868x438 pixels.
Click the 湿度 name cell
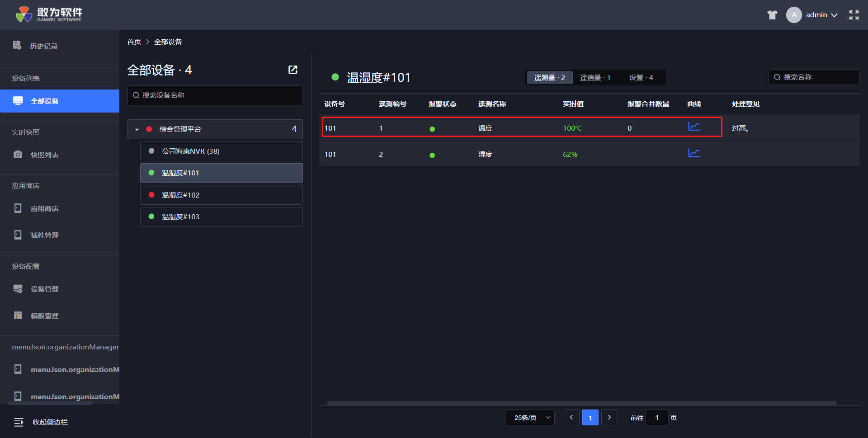(x=485, y=155)
